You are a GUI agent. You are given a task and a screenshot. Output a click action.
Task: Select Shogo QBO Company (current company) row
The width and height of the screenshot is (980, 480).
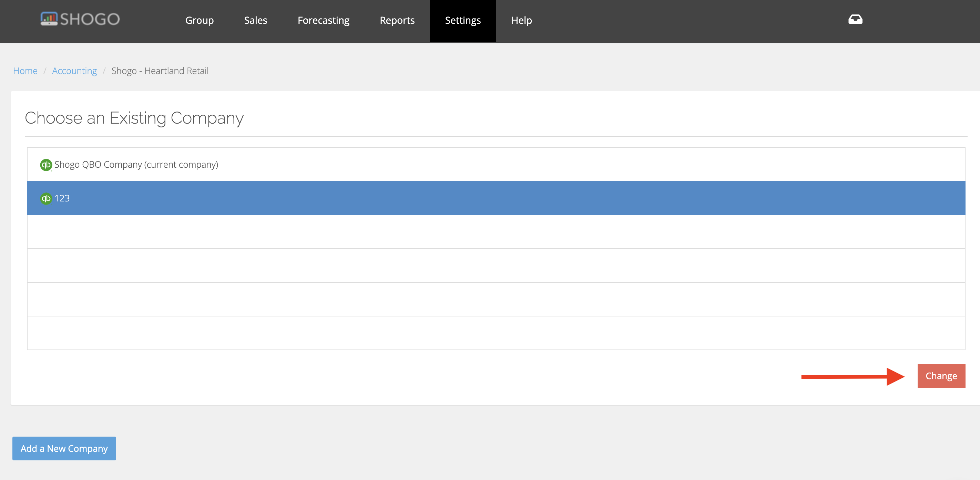pyautogui.click(x=496, y=164)
